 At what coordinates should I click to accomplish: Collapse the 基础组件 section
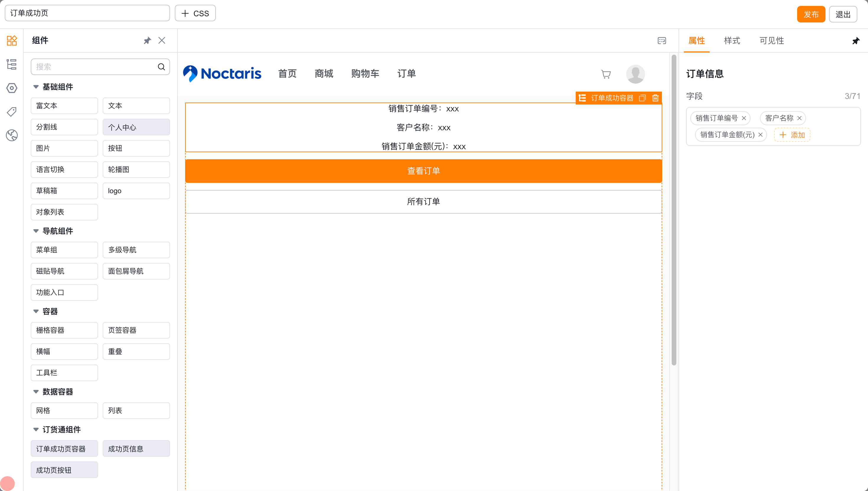(x=36, y=87)
